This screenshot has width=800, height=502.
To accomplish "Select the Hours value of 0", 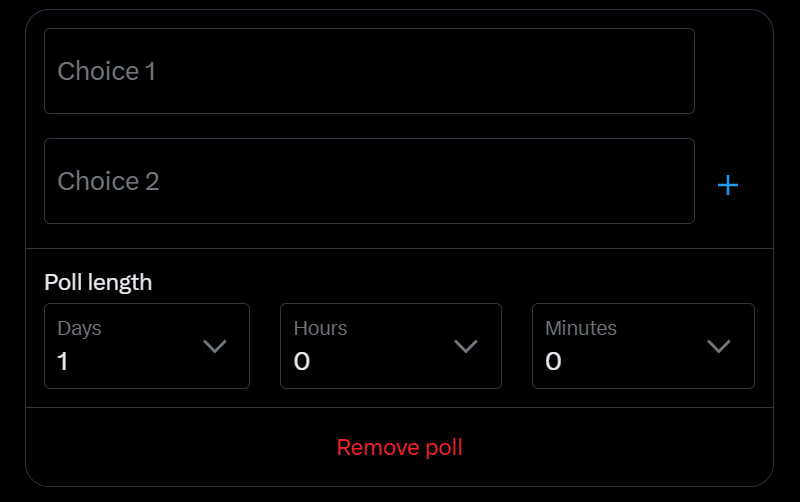I will pos(301,362).
